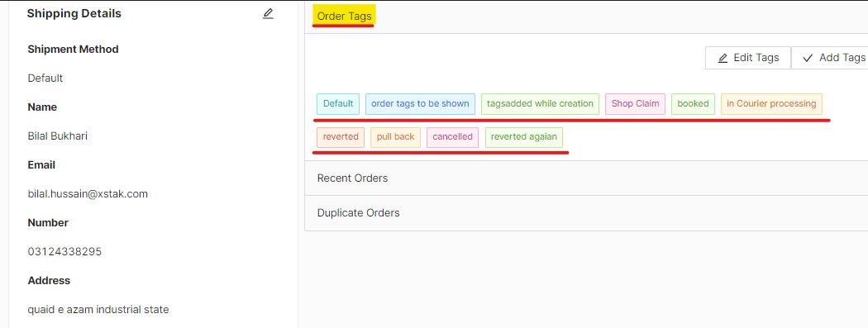Viewport: 868px width, 328px height.
Task: Select the 'tagsadded while creation' tag
Action: point(541,104)
